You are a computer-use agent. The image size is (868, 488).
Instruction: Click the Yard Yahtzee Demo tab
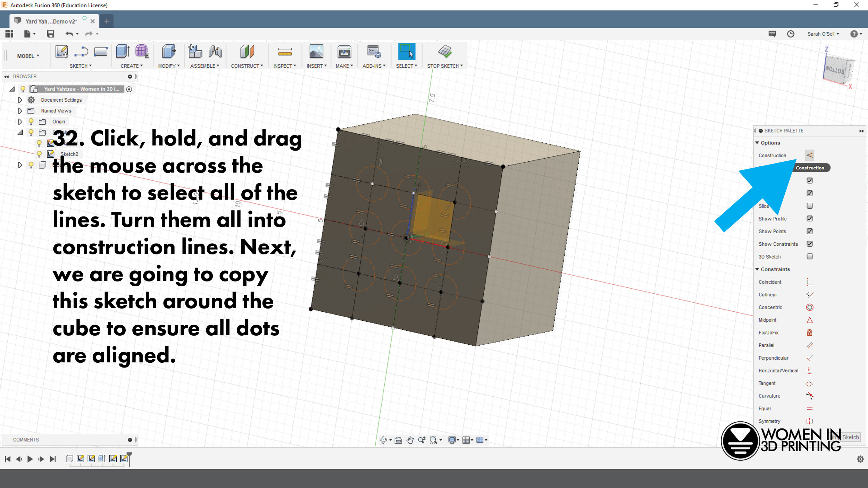pyautogui.click(x=51, y=22)
